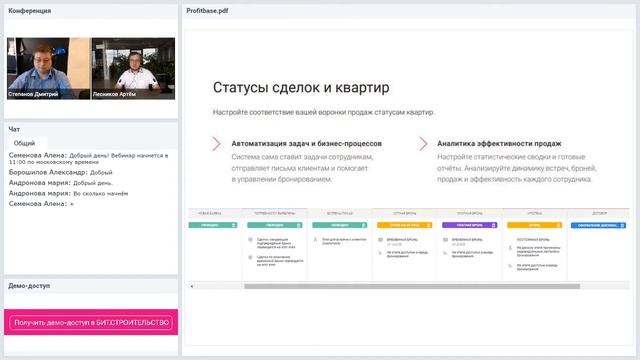The width and height of the screenshot is (640, 360).
Task: Click the Договор column header
Action: 600,213
